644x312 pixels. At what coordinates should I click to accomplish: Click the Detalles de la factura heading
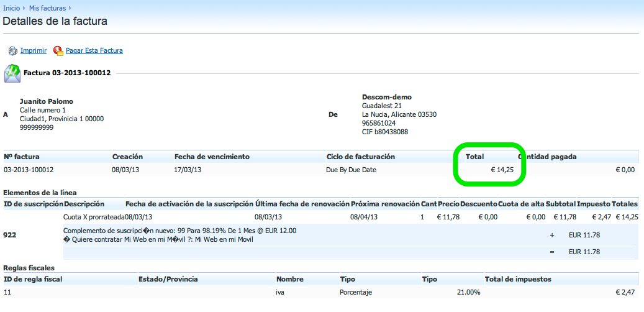[55, 21]
